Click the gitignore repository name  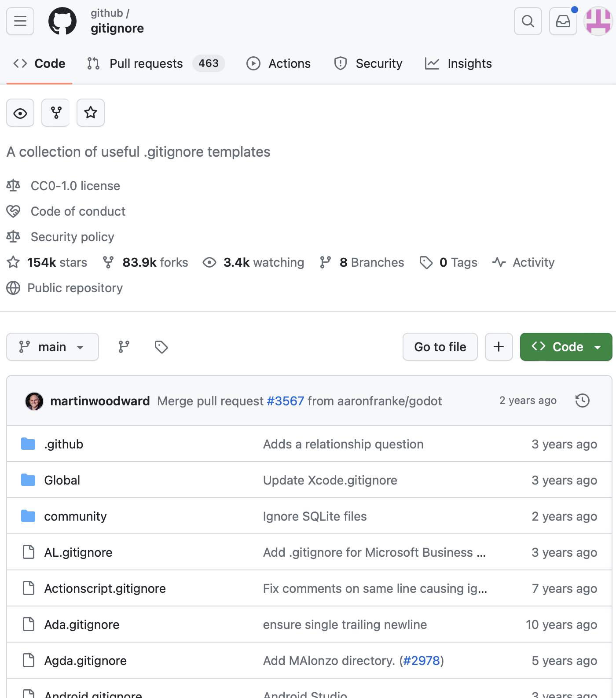tap(117, 29)
